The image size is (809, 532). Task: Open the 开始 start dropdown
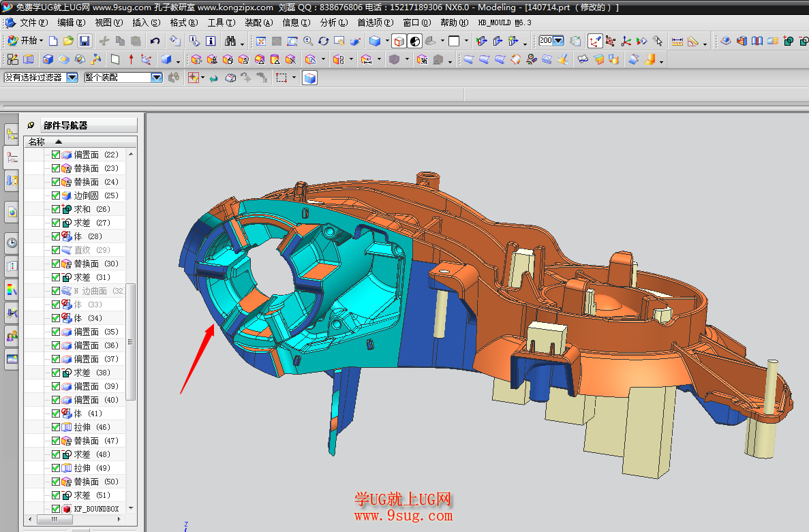(x=25, y=41)
